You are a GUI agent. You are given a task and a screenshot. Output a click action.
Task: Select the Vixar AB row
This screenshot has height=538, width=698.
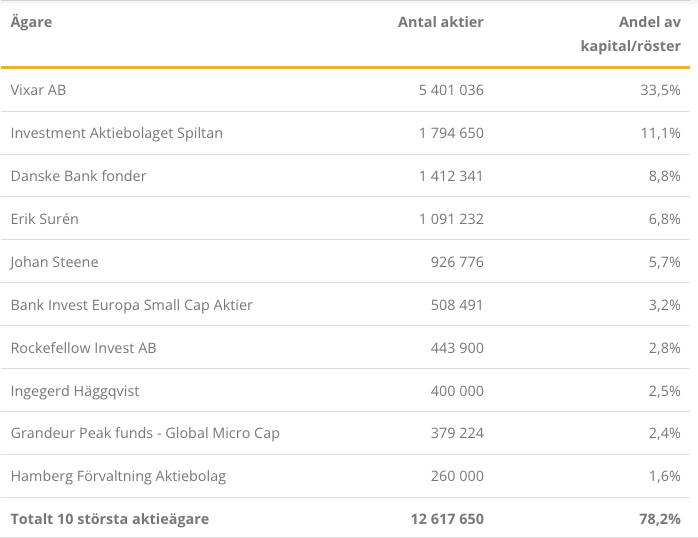click(x=345, y=90)
